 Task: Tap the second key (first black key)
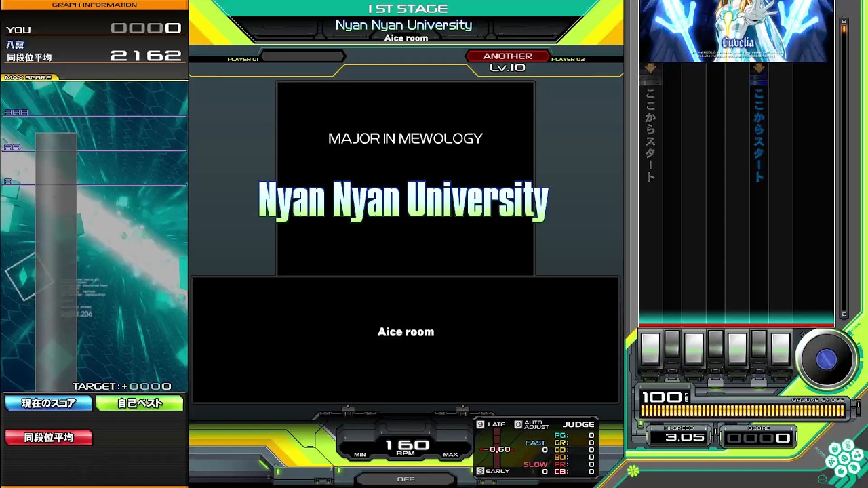pyautogui.click(x=672, y=346)
